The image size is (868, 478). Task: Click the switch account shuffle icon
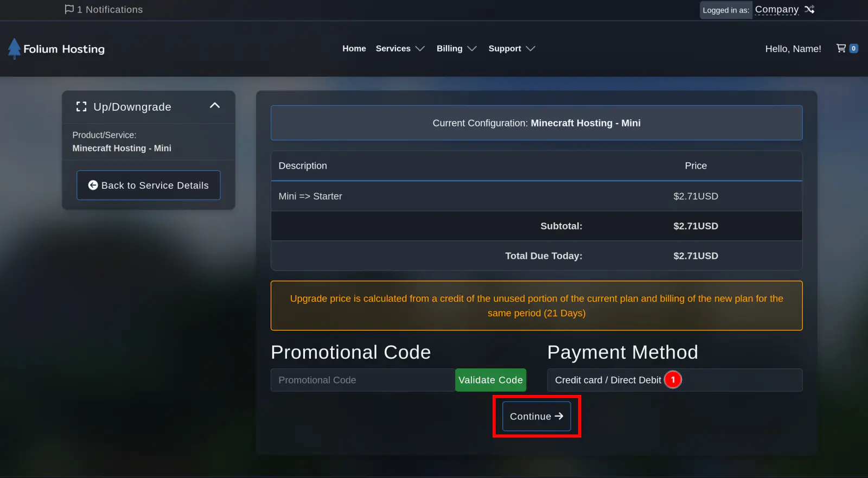pyautogui.click(x=809, y=9)
